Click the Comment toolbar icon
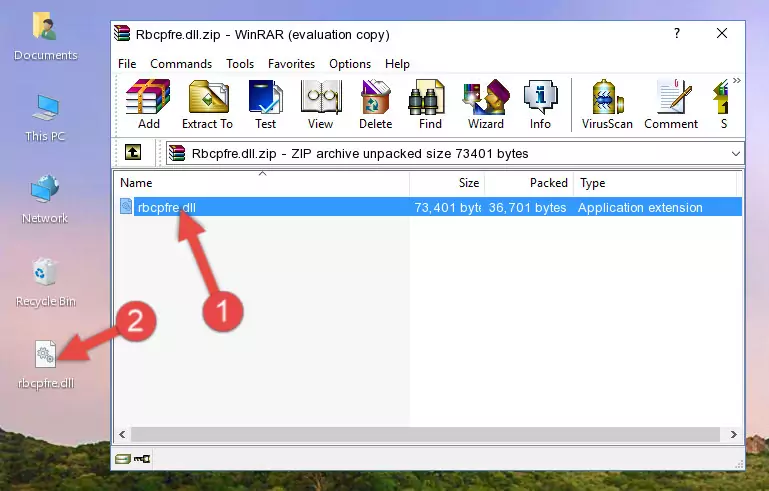The height and width of the screenshot is (491, 769). point(671,104)
